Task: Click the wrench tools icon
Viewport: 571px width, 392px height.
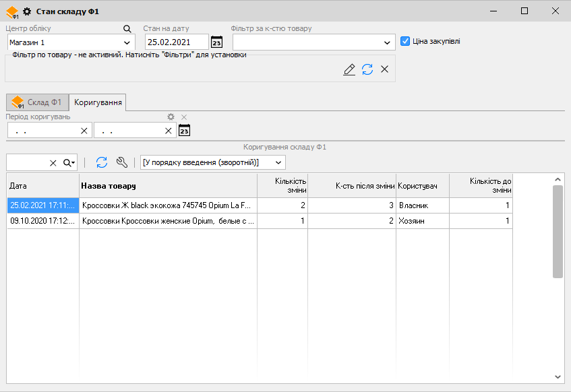Action: [x=122, y=162]
